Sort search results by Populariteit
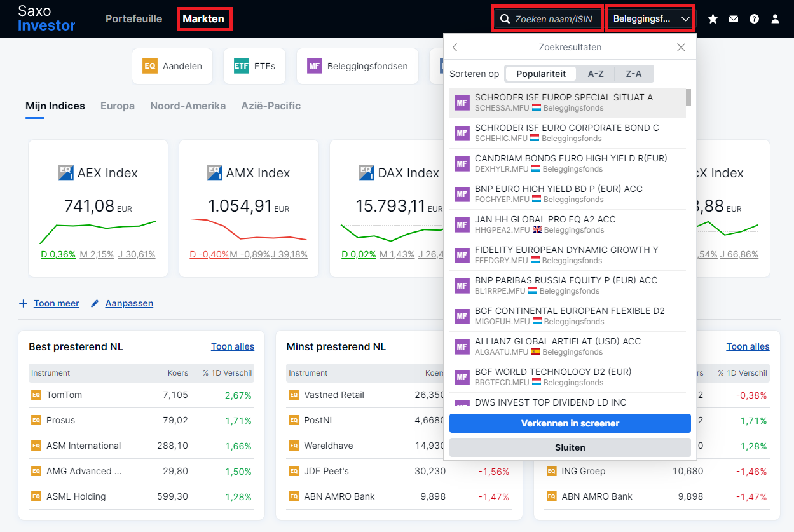The height and width of the screenshot is (532, 794). 541,74
